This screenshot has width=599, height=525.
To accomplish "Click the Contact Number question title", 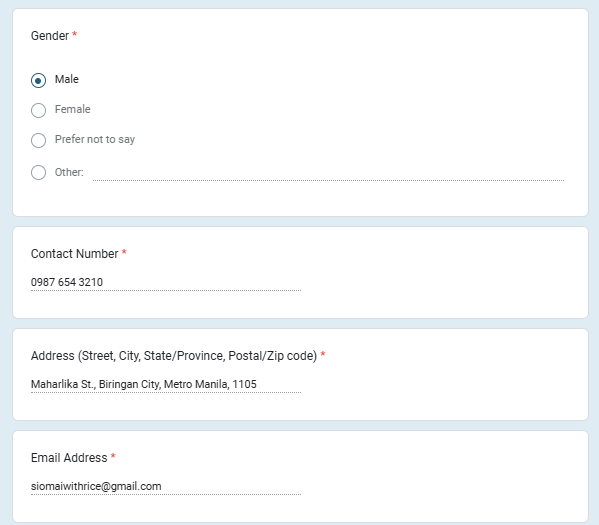I will click(74, 254).
